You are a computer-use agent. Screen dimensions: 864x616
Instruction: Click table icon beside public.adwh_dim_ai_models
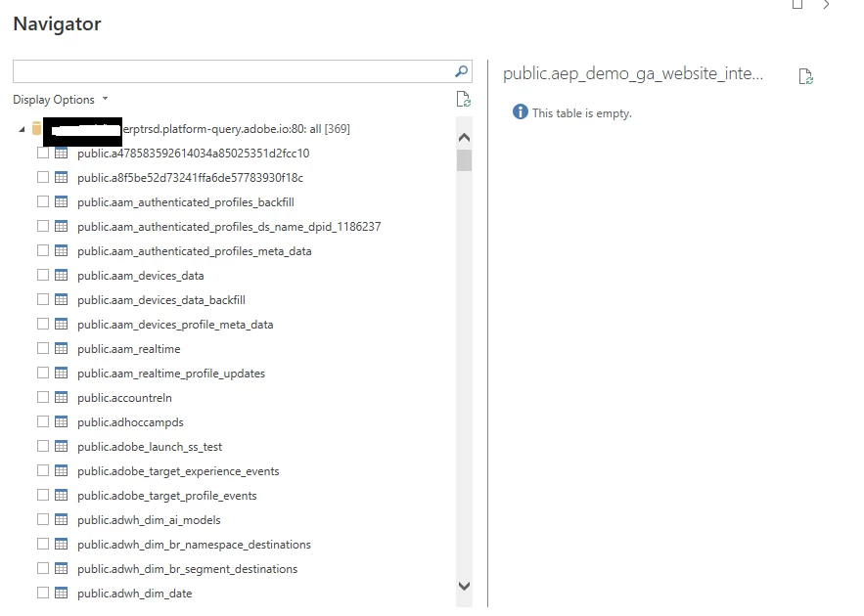coord(62,519)
